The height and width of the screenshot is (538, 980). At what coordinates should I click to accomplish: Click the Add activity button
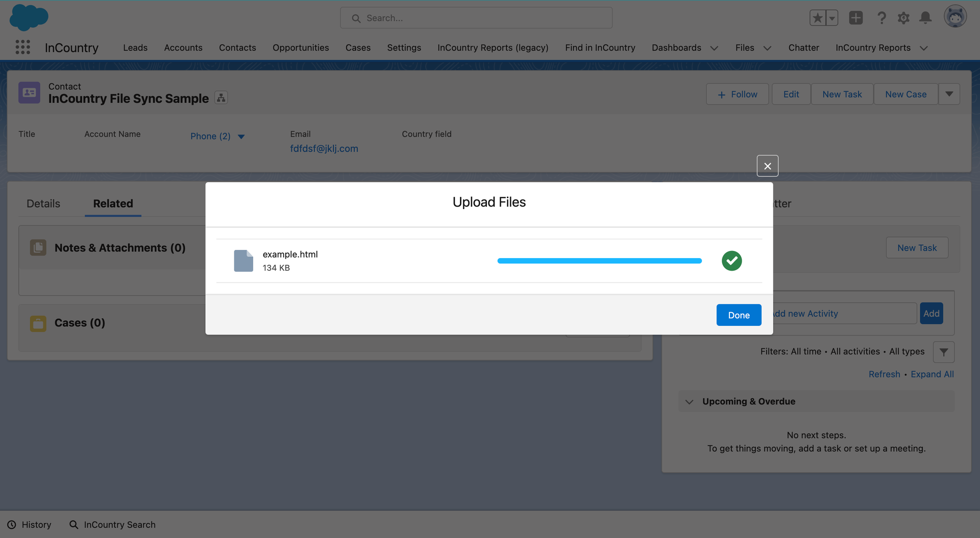[932, 314]
